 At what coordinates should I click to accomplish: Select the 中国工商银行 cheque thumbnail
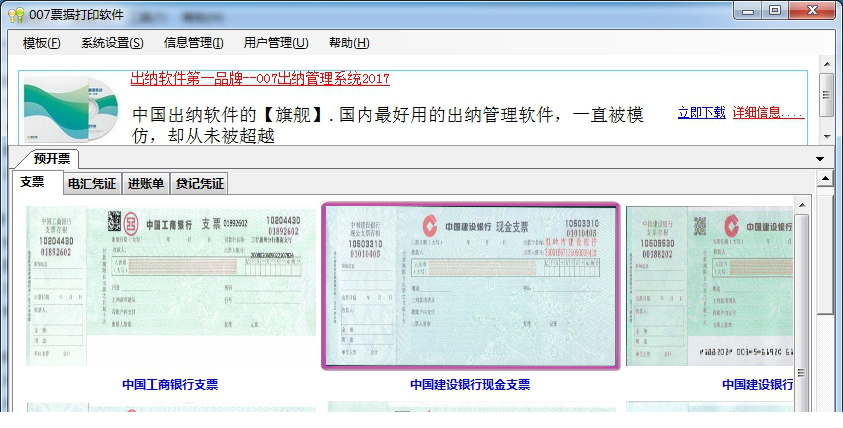click(171, 286)
